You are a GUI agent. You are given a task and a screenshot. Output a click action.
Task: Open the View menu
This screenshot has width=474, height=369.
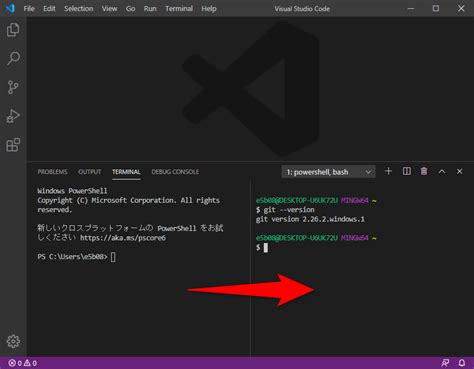point(109,8)
